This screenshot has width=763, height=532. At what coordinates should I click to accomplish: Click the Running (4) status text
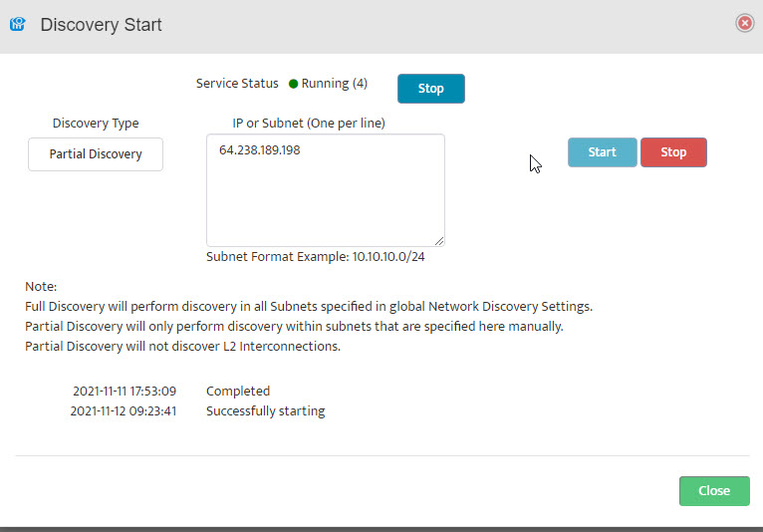pyautogui.click(x=335, y=84)
